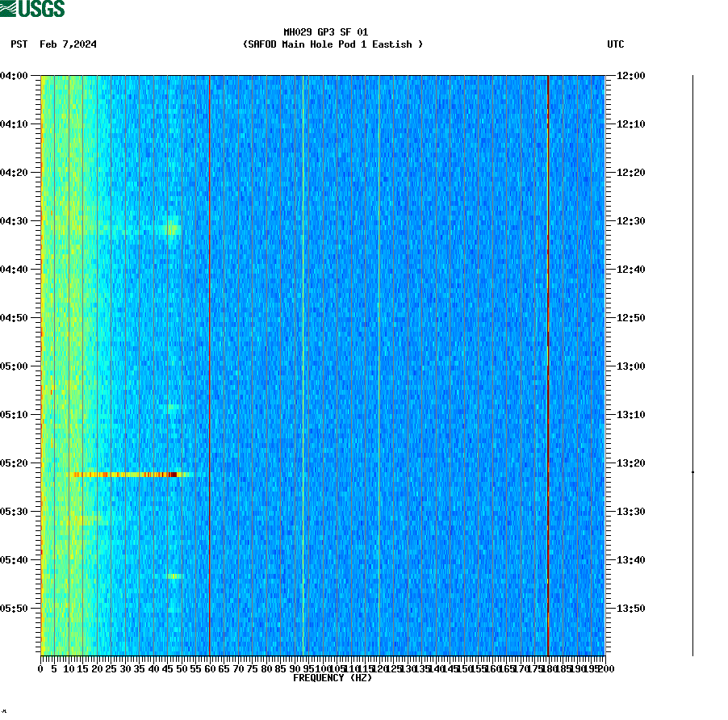This screenshot has height=720, width=728.
Task: Click the red event marker line near 180 Hz
Action: 548,363
